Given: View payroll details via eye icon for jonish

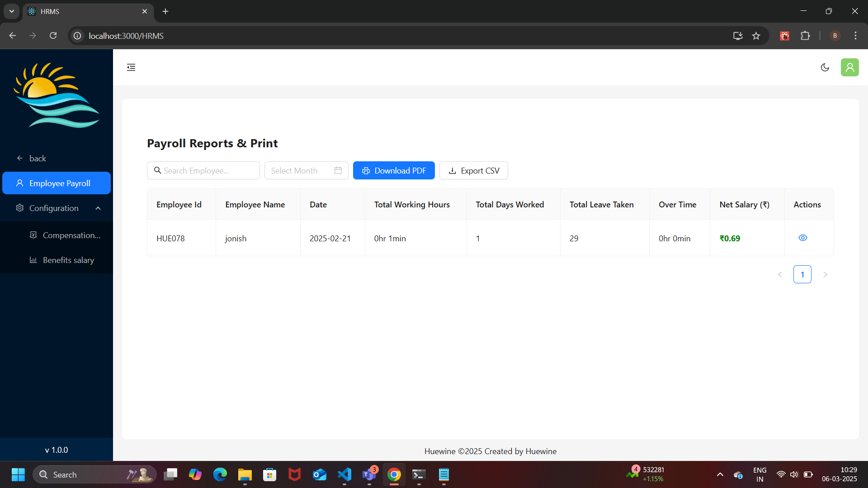Looking at the screenshot, I should [803, 238].
